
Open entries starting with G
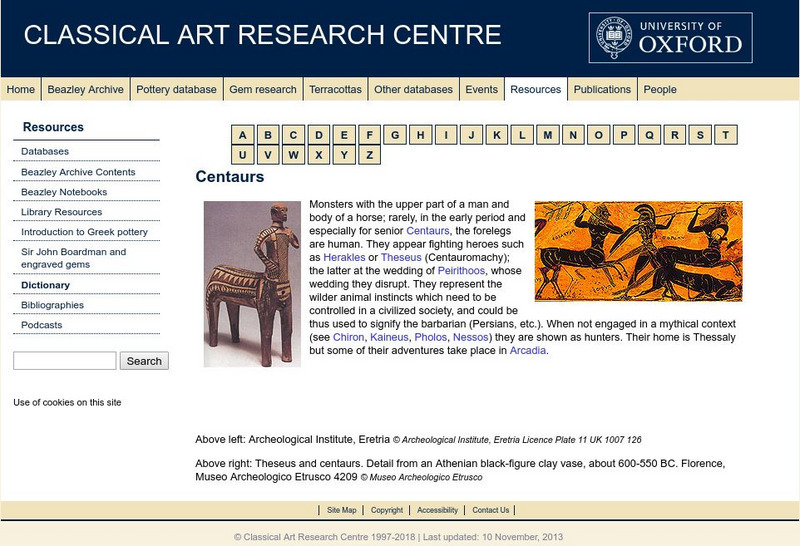(x=395, y=135)
